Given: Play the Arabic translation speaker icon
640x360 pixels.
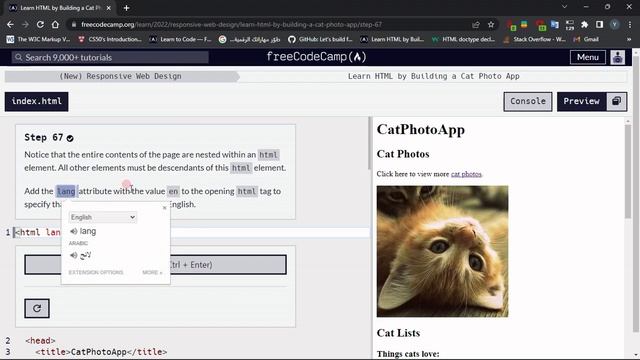Looking at the screenshot, I should click(x=73, y=255).
